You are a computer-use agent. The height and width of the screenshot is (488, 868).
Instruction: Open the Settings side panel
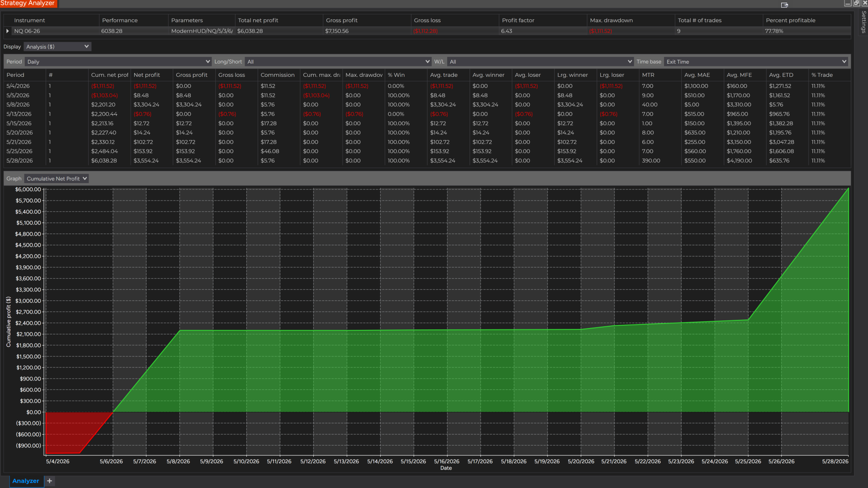(x=863, y=22)
